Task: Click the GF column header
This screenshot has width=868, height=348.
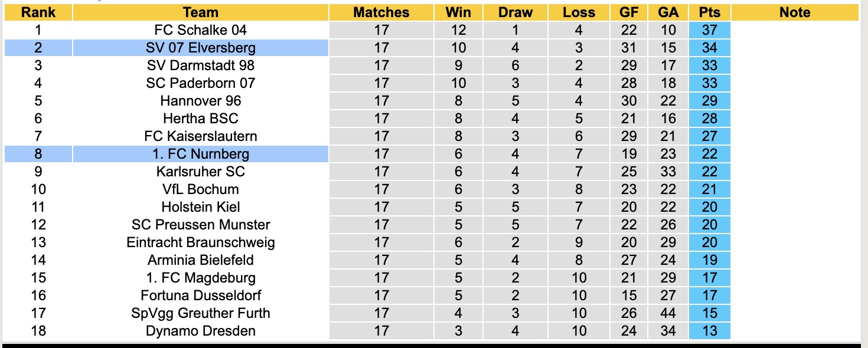Action: click(629, 12)
